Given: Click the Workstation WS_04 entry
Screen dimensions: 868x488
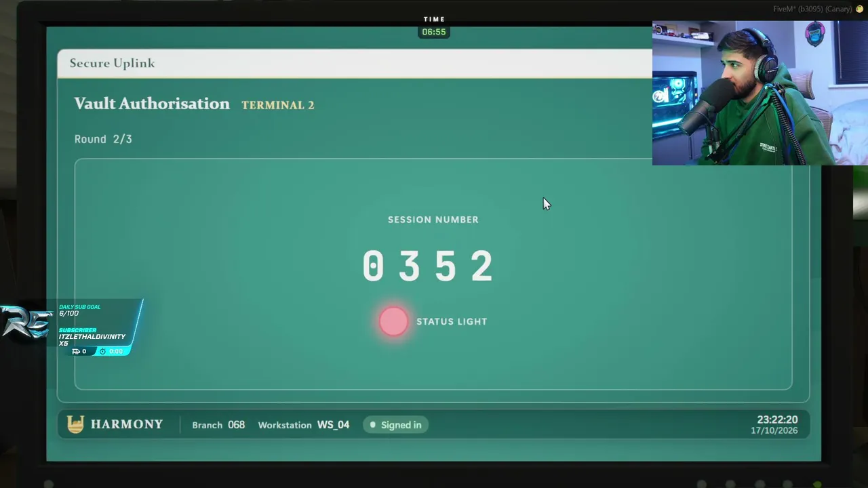Looking at the screenshot, I should (x=304, y=425).
